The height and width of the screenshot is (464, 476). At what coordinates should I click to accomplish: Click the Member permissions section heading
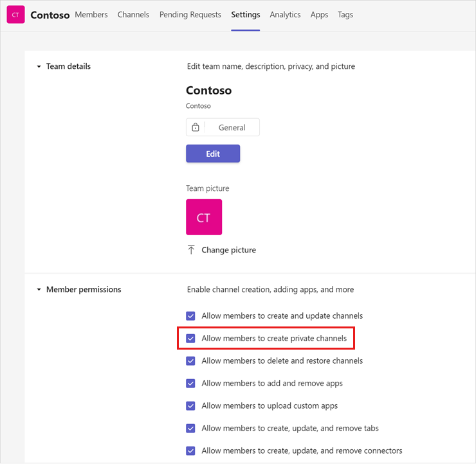(x=84, y=290)
